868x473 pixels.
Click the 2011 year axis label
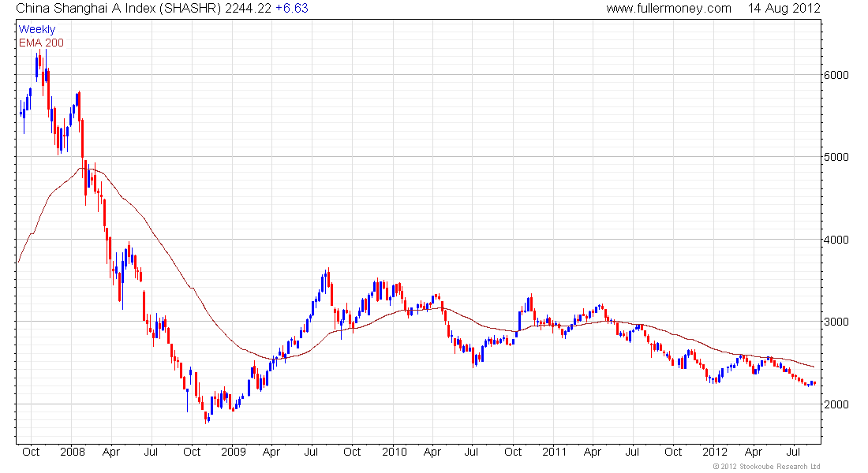(x=555, y=452)
